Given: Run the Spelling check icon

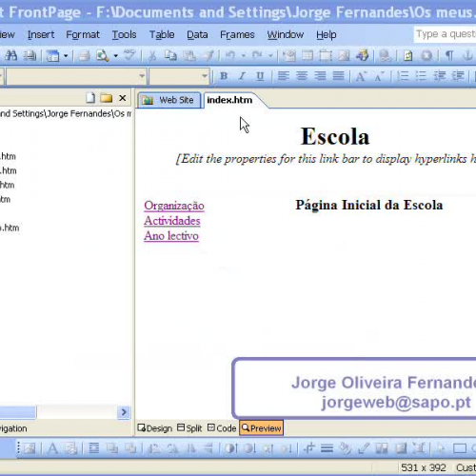Looking at the screenshot, I should (129, 56).
